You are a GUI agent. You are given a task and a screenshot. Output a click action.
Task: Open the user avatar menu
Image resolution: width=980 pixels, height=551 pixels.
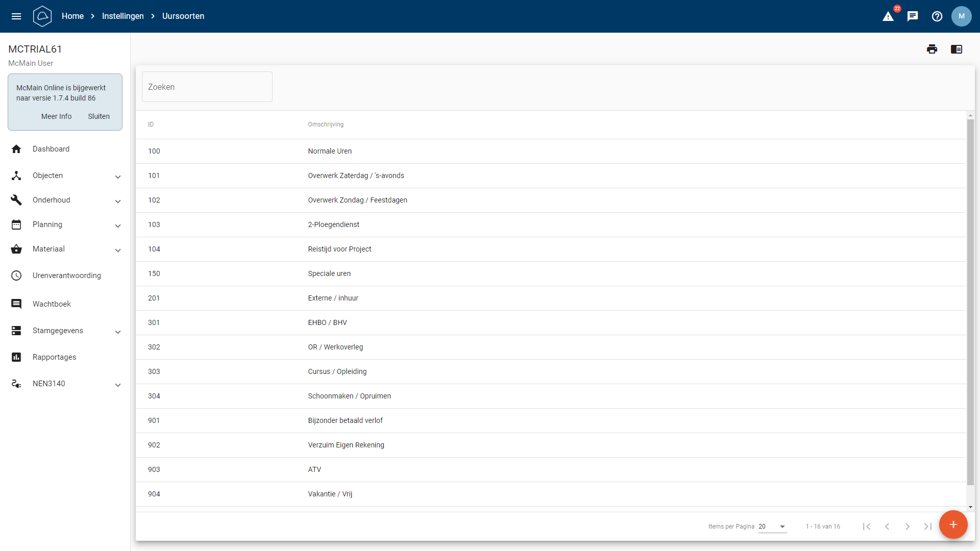pos(962,16)
